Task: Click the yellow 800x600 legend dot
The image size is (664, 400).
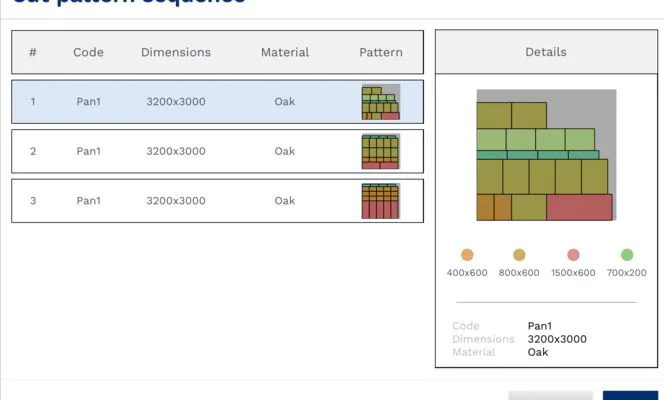Action: 519,255
